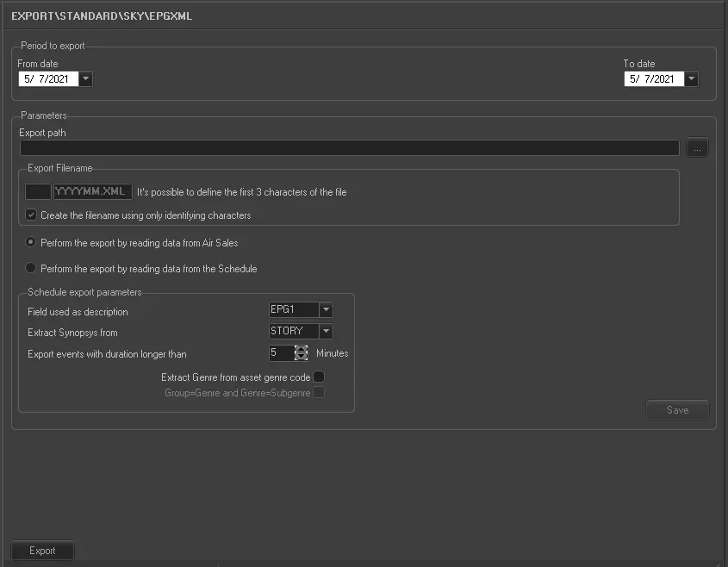Toggle filename using only identifying characters checkbox

tap(32, 215)
